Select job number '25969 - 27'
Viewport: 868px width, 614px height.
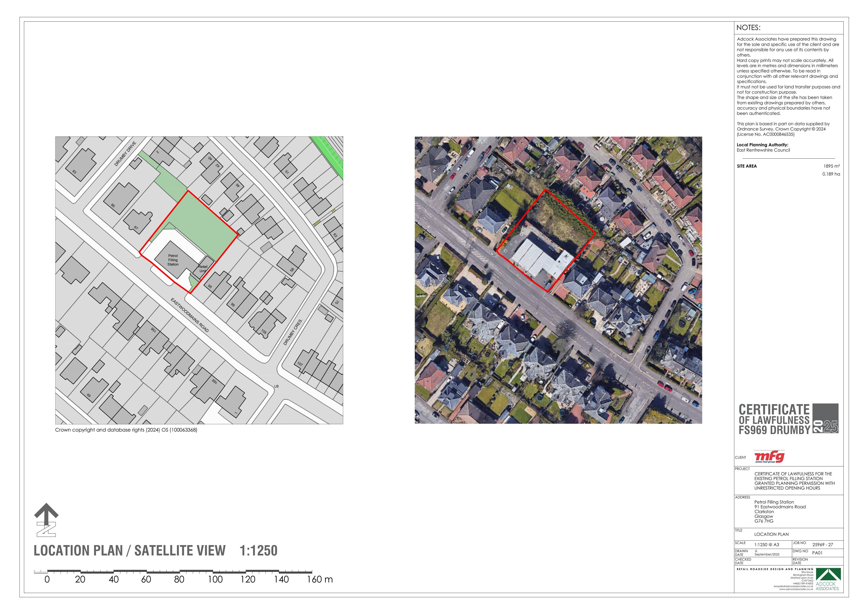pyautogui.click(x=823, y=545)
